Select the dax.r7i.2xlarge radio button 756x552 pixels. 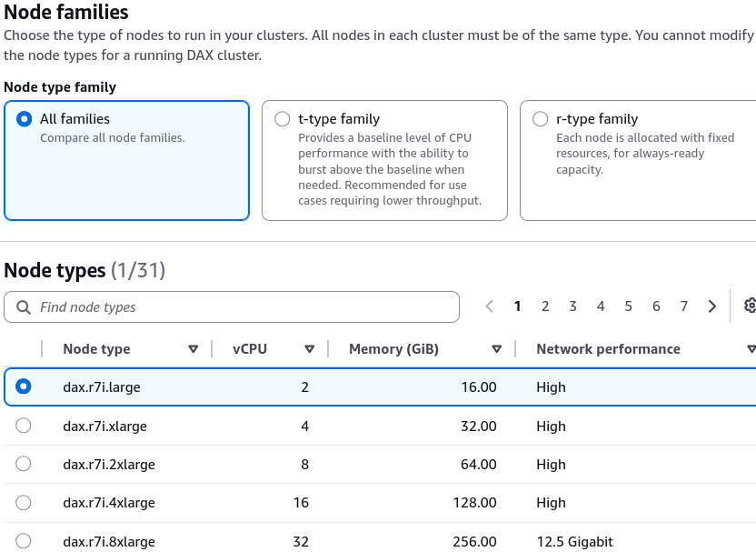point(23,464)
